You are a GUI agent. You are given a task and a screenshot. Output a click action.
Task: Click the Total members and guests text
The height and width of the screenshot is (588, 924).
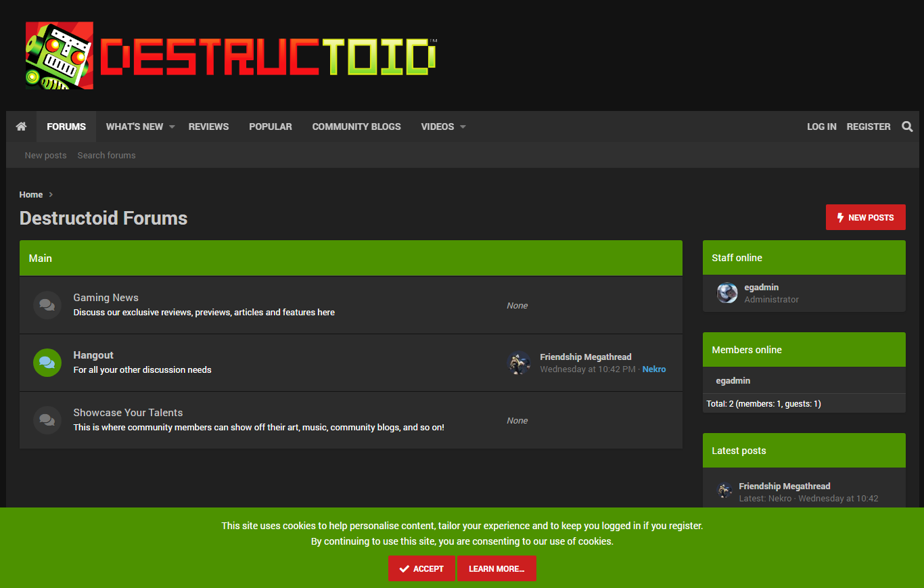point(764,404)
